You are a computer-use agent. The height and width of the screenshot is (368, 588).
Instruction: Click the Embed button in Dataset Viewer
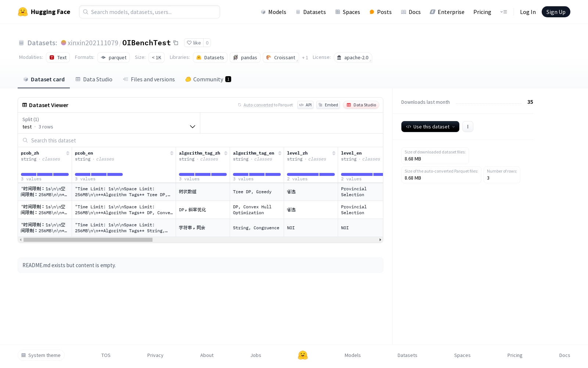pyautogui.click(x=328, y=105)
